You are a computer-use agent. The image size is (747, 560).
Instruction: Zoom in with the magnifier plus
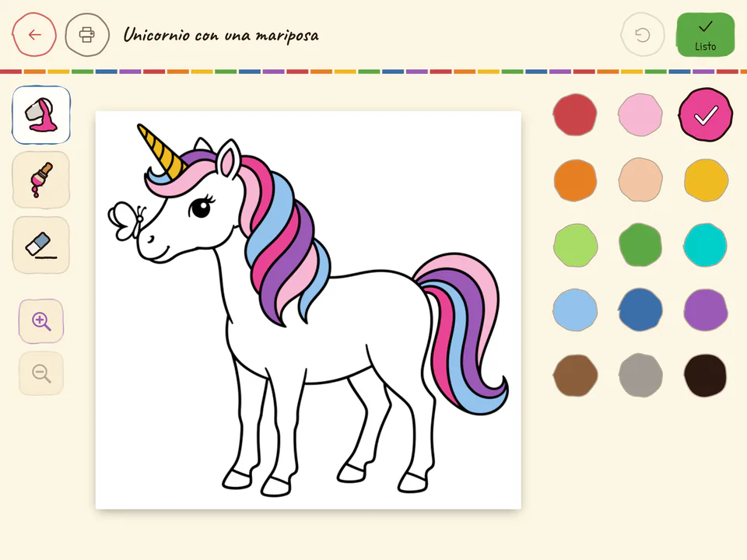tap(41, 321)
